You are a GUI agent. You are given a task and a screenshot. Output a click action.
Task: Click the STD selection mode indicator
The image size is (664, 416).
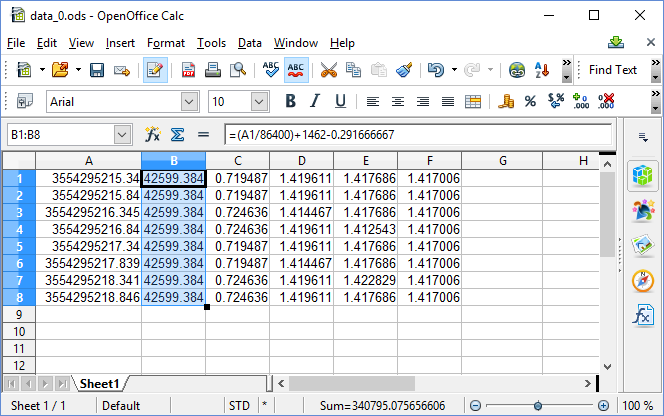coord(239,405)
